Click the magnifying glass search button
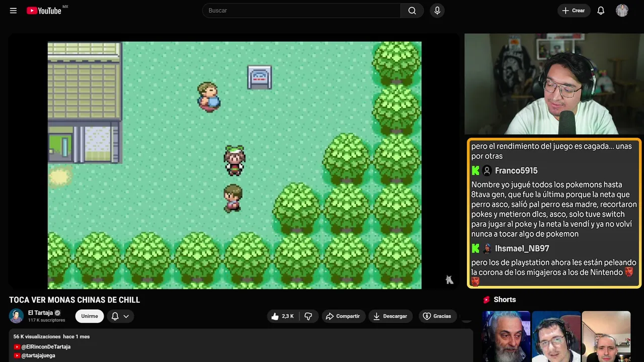The image size is (644, 362). (412, 11)
